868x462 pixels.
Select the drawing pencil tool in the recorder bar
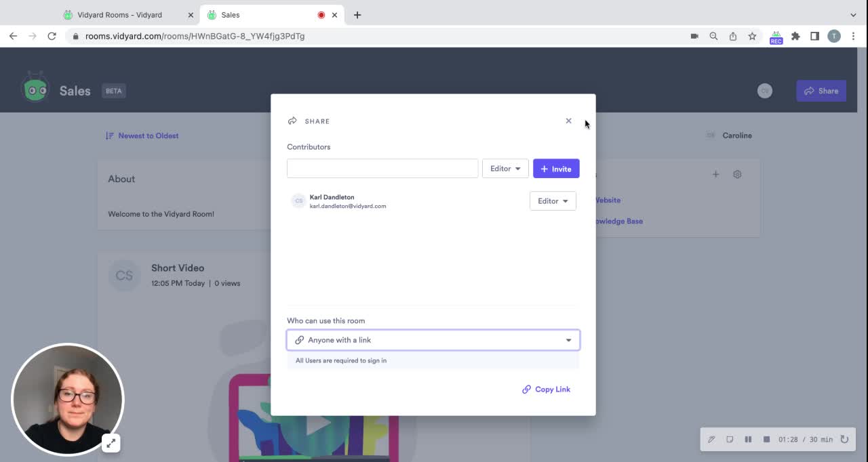(711, 440)
